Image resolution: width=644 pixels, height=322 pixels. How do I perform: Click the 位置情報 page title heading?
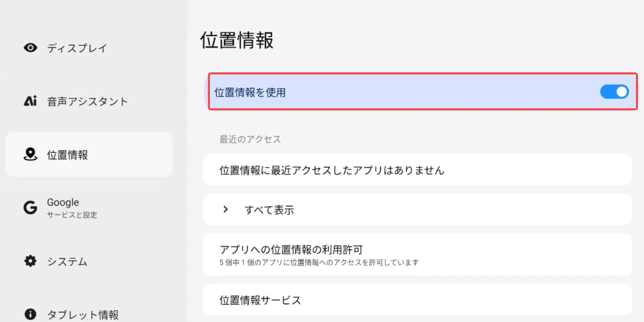(237, 40)
